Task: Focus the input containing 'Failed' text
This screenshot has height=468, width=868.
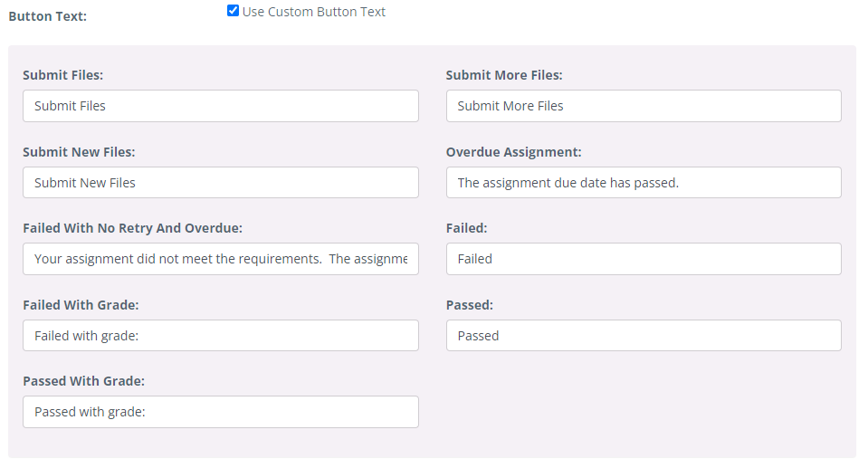Action: 644,259
